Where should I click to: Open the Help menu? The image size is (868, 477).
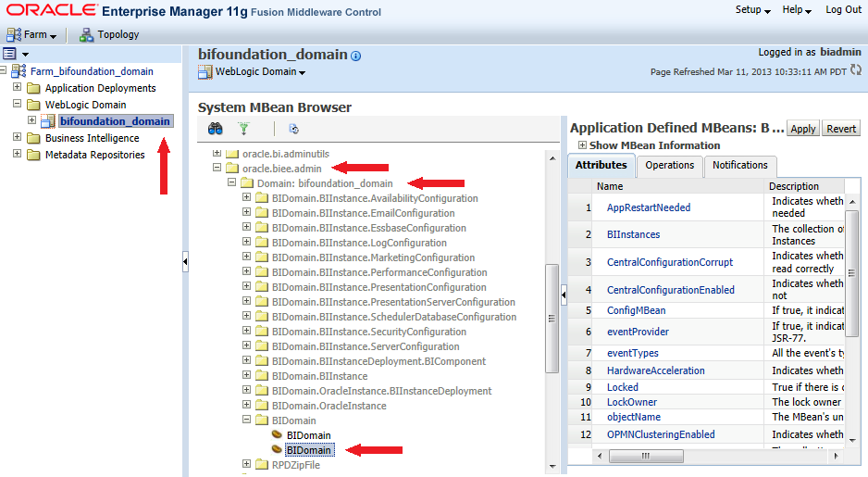click(797, 10)
